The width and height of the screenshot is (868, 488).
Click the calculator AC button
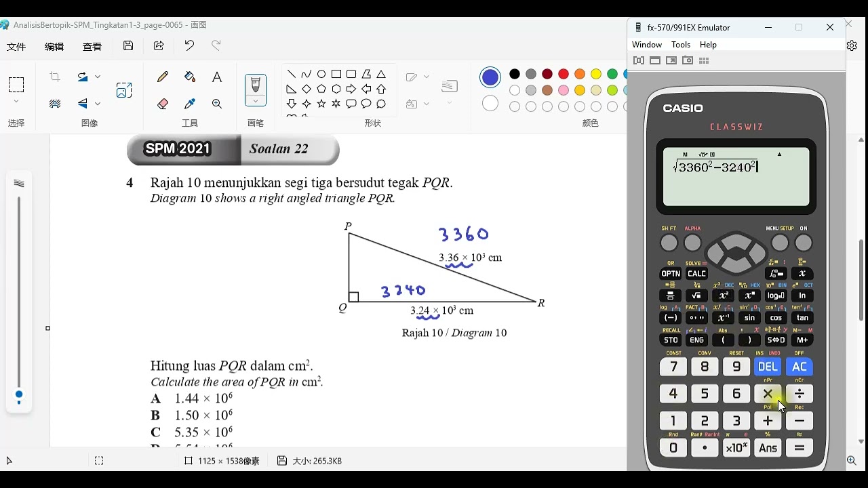click(x=800, y=367)
